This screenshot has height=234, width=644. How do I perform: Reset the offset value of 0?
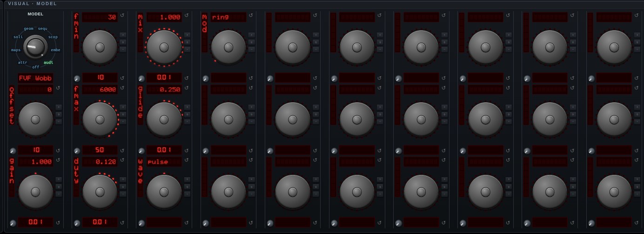point(58,88)
